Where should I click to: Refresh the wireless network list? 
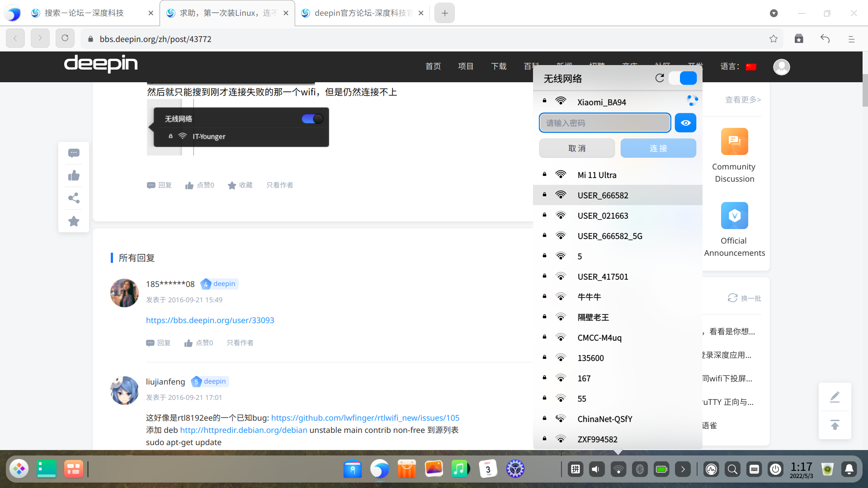(x=660, y=78)
